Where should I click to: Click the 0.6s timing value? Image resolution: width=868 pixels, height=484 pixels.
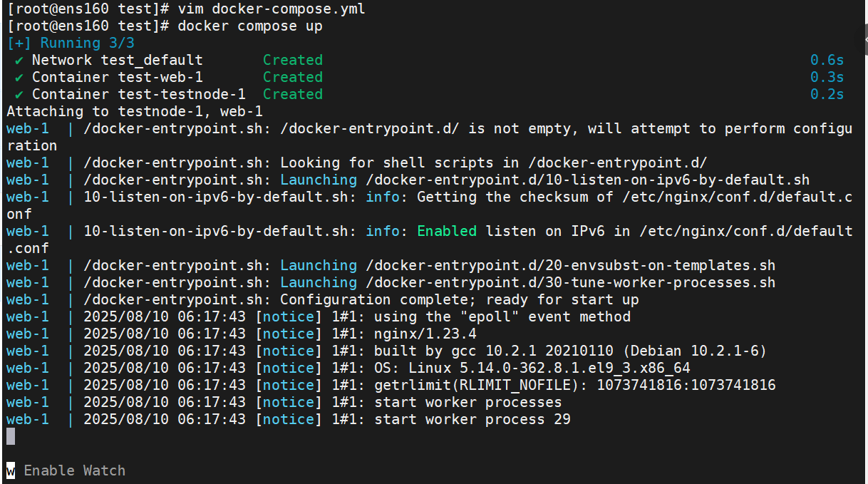[827, 60]
